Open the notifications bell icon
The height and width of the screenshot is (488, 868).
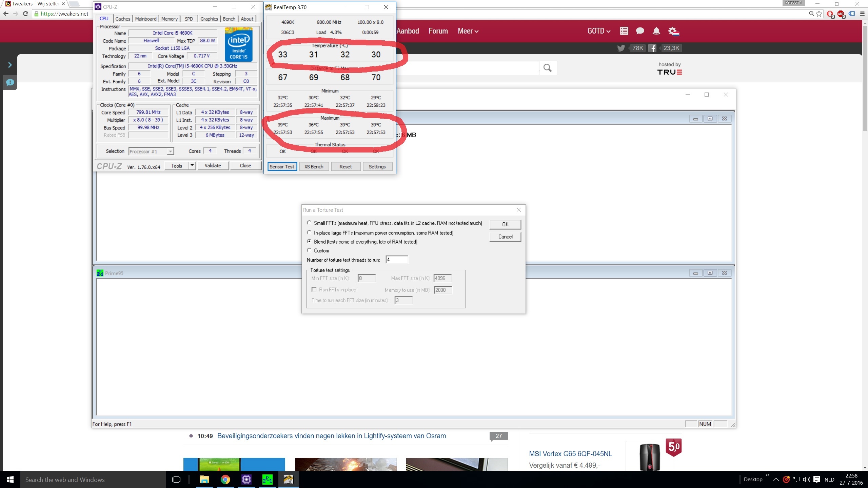(x=656, y=31)
